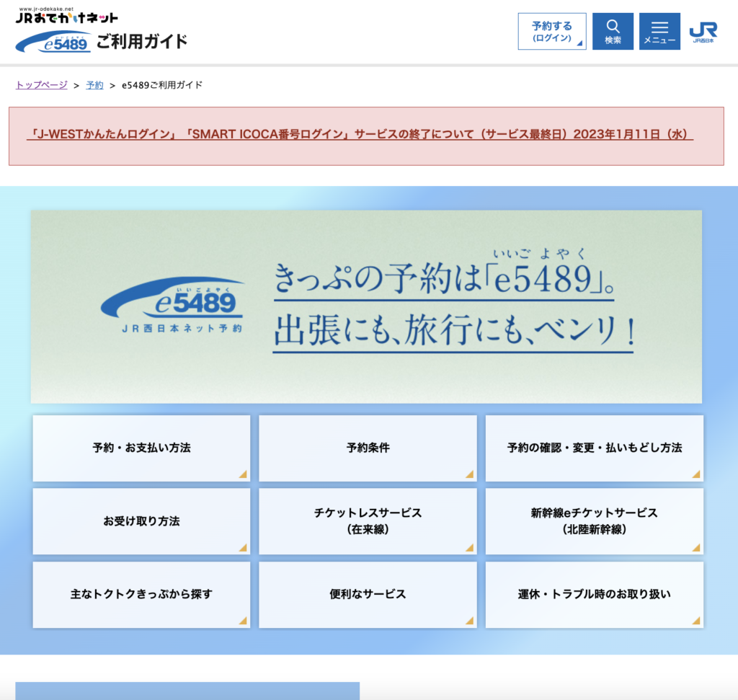Click the e5489 logo in the header

(x=53, y=42)
